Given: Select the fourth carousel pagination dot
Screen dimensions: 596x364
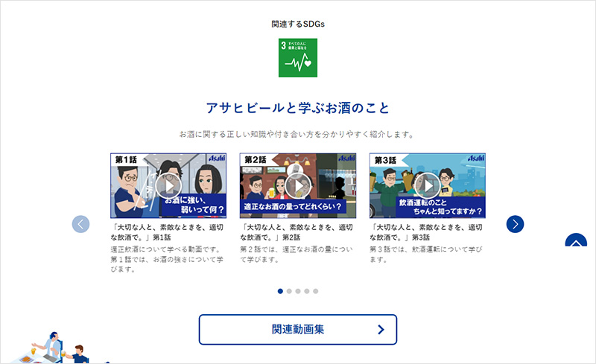Looking at the screenshot, I should click(307, 291).
